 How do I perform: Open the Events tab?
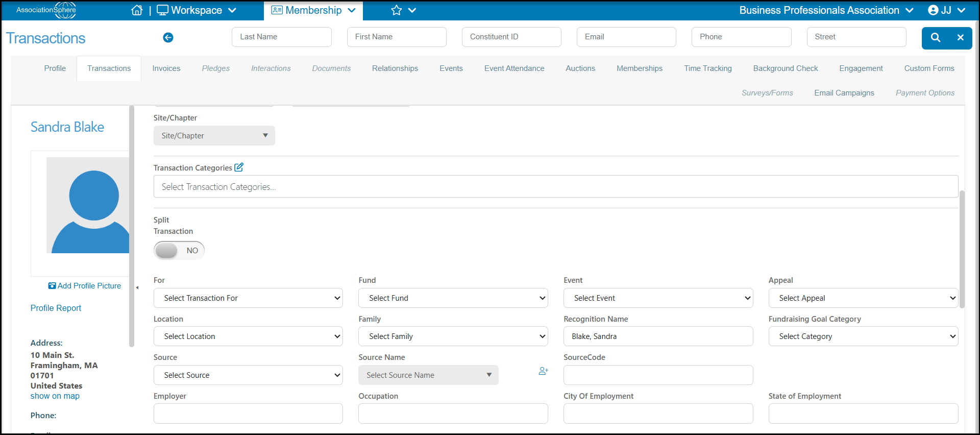click(x=451, y=68)
